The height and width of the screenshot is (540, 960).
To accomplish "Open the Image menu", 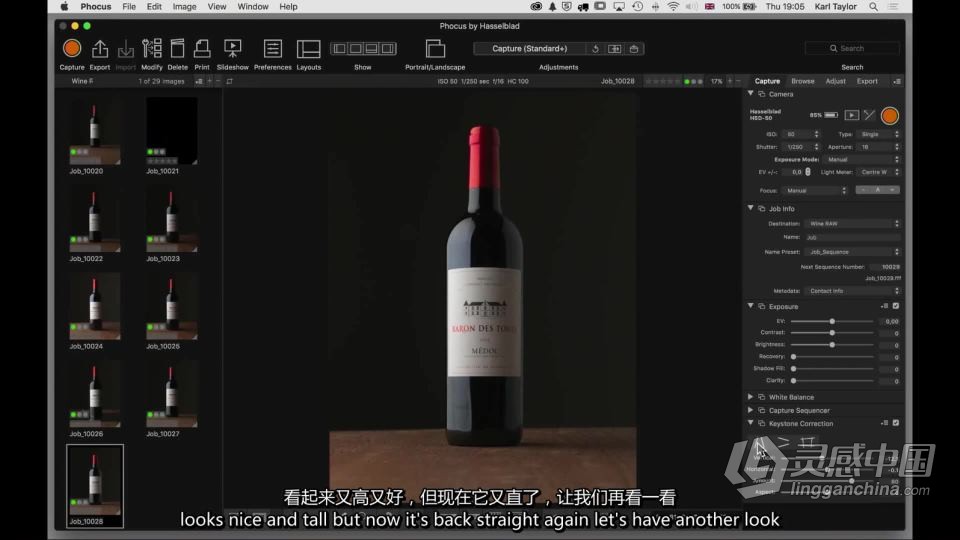I will click(x=184, y=7).
